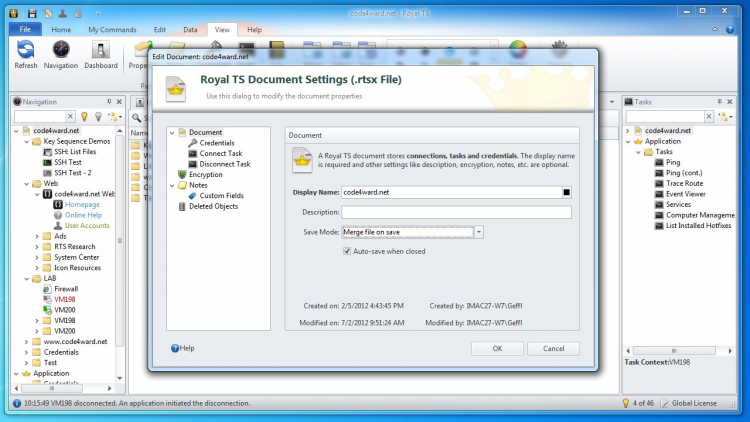Viewport: 750px width, 422px height.
Task: Switch to My Commands ribbon tab
Action: click(x=112, y=30)
